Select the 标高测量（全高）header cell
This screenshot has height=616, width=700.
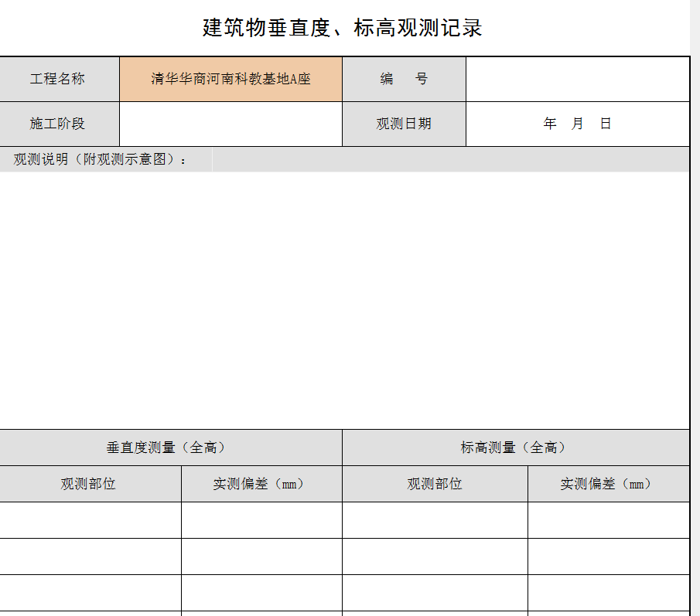coord(515,448)
